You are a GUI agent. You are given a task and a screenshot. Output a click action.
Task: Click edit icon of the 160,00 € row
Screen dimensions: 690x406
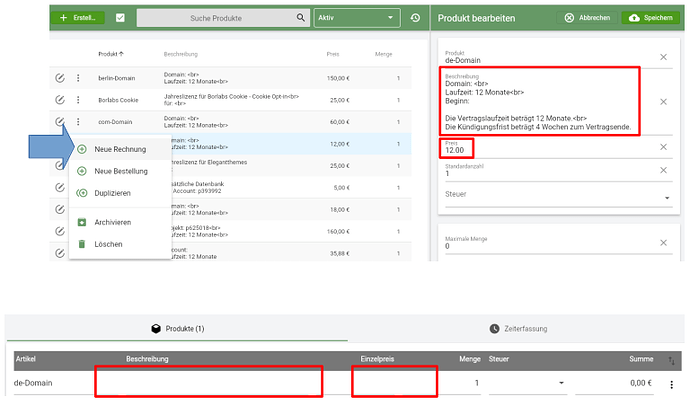(60, 231)
